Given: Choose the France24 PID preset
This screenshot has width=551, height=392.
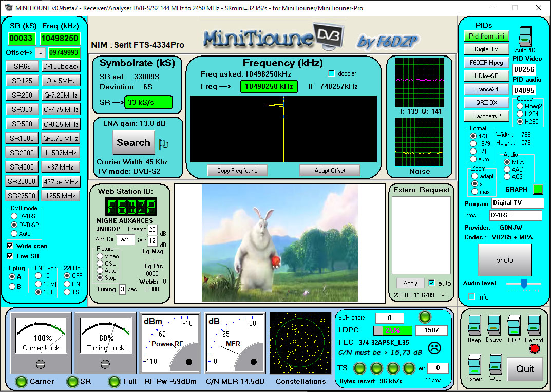Looking at the screenshot, I should click(486, 89).
